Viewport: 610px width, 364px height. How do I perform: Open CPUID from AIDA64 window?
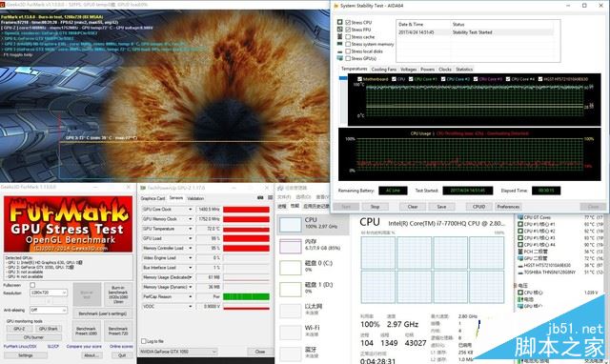478,207
